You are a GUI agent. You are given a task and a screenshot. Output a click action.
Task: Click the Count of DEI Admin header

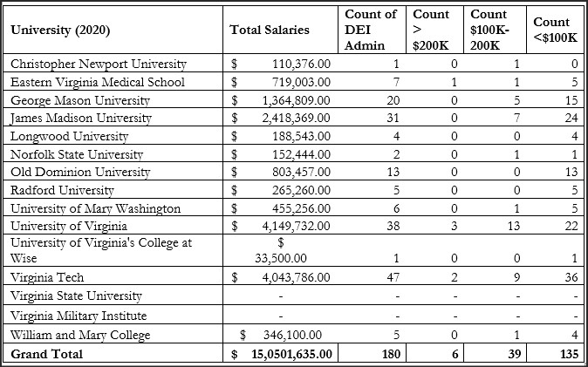370,30
